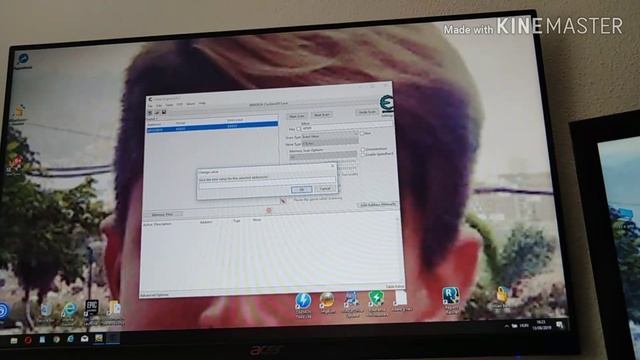Viewport: 640px width, 360px height.
Task: Click the Chrome icon on the taskbar
Action: [56, 339]
